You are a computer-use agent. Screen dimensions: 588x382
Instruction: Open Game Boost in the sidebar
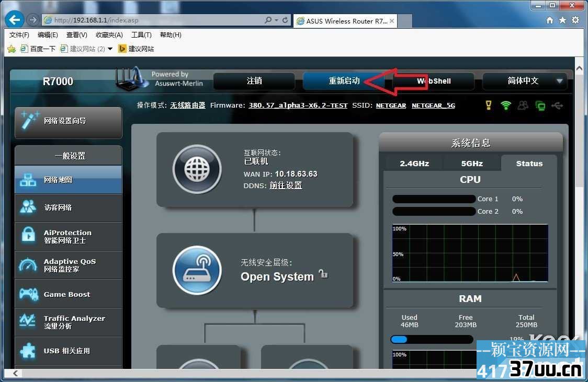point(68,294)
